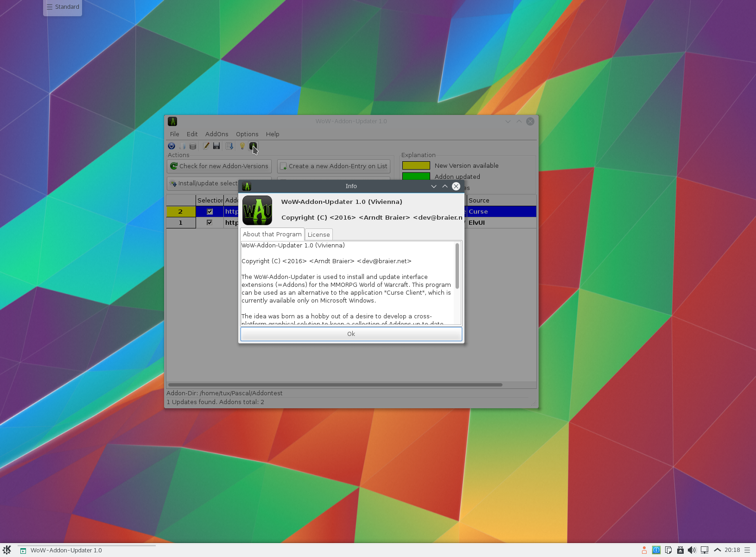Click Create a new Addon-Entry on List
Viewport: 756px width, 557px height.
click(334, 166)
